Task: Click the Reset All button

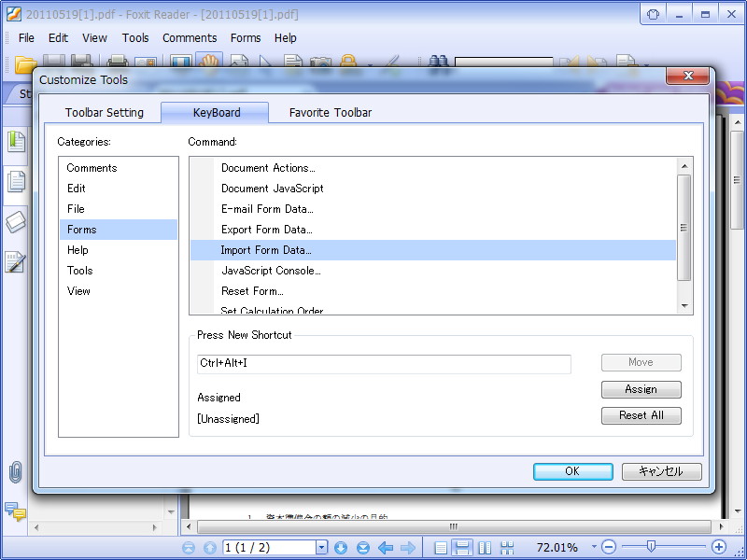Action: [x=641, y=415]
